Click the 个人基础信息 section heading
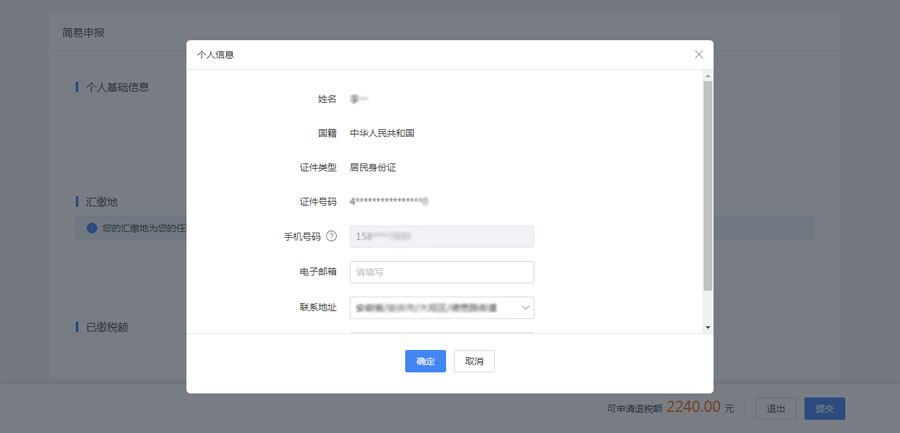The height and width of the screenshot is (433, 900). pos(117,87)
